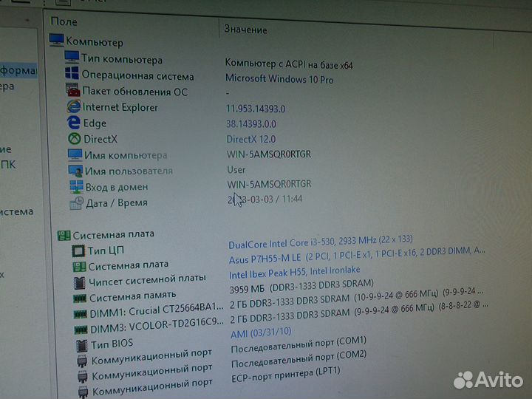The image size is (532, 399).
Task: Click the Тип ЦП processor icon
Action: coord(78,251)
